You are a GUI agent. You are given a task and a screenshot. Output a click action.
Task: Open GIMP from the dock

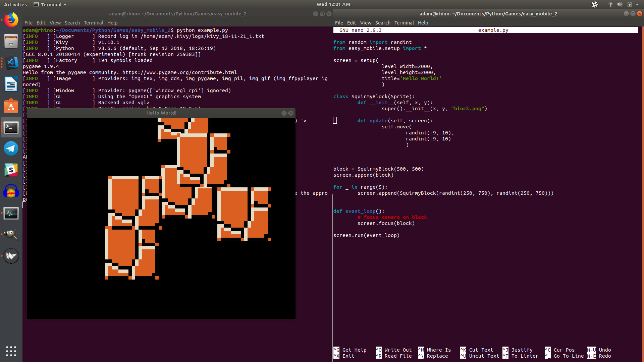[11, 234]
